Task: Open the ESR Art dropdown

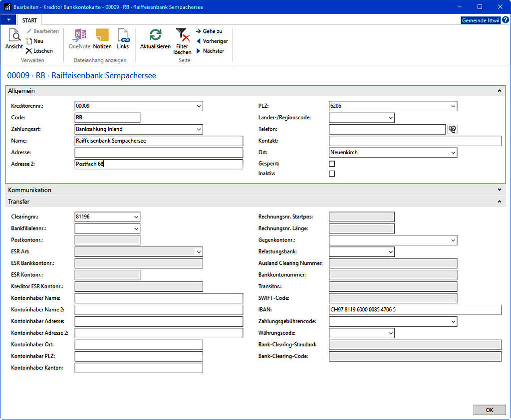Action: (x=199, y=251)
